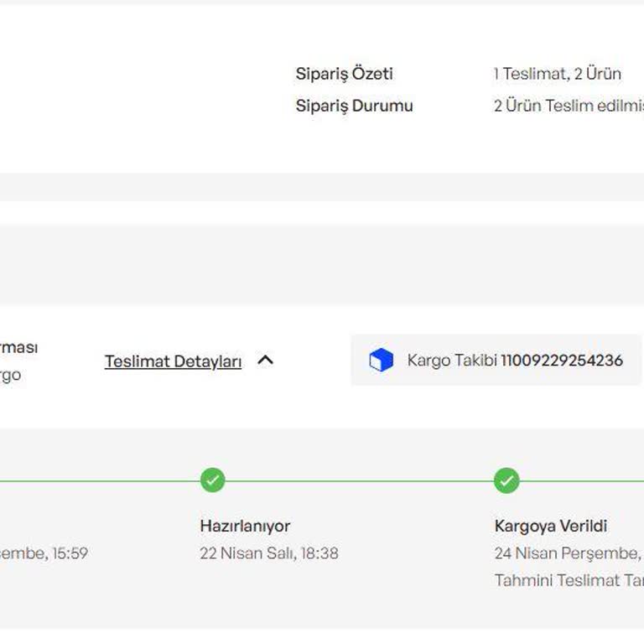Viewport: 644px width, 644px height.
Task: Click the date '22 Nisan Salı, 18:38'
Action: point(269,553)
